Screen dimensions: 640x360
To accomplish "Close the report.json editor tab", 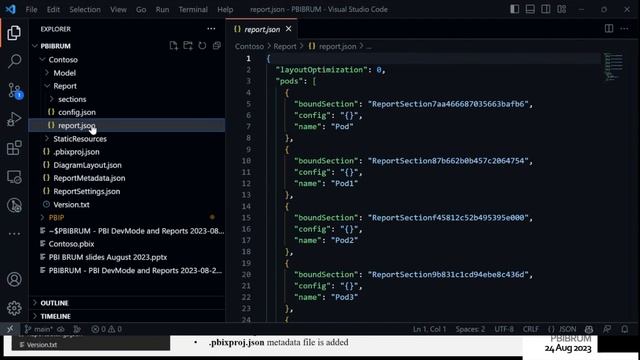I will pos(289,29).
